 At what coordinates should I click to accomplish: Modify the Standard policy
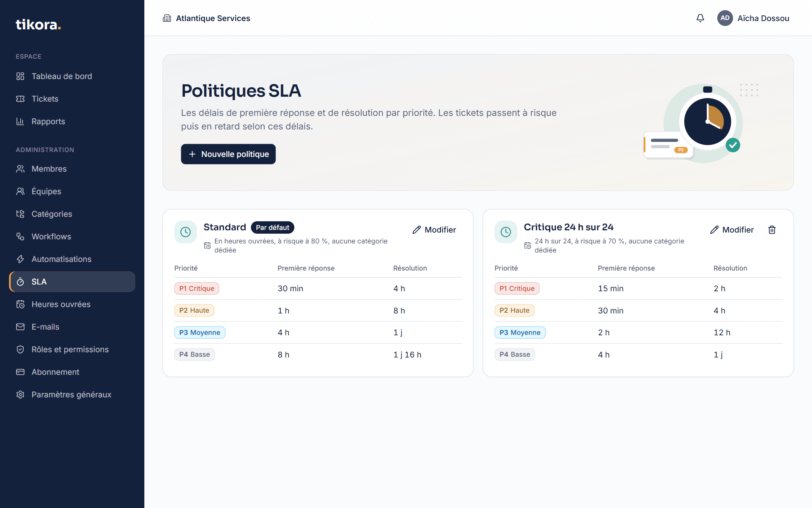tap(434, 230)
